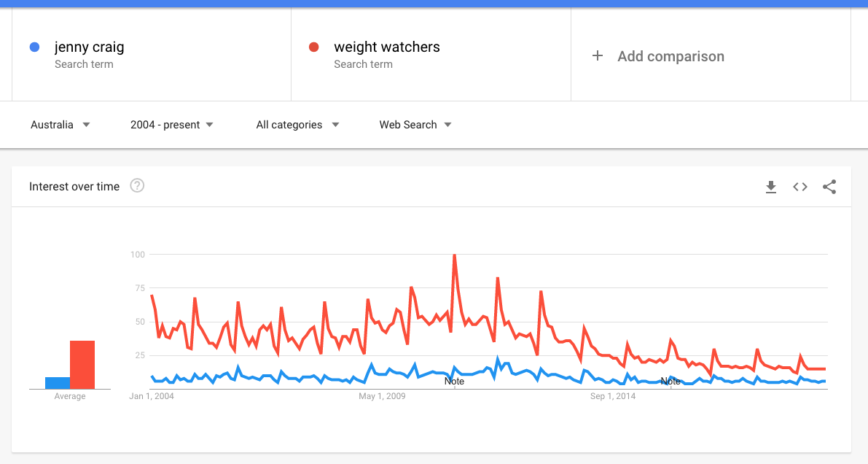Viewport: 868px width, 464px height.
Task: Change the Web Search type dropdown
Action: (415, 125)
